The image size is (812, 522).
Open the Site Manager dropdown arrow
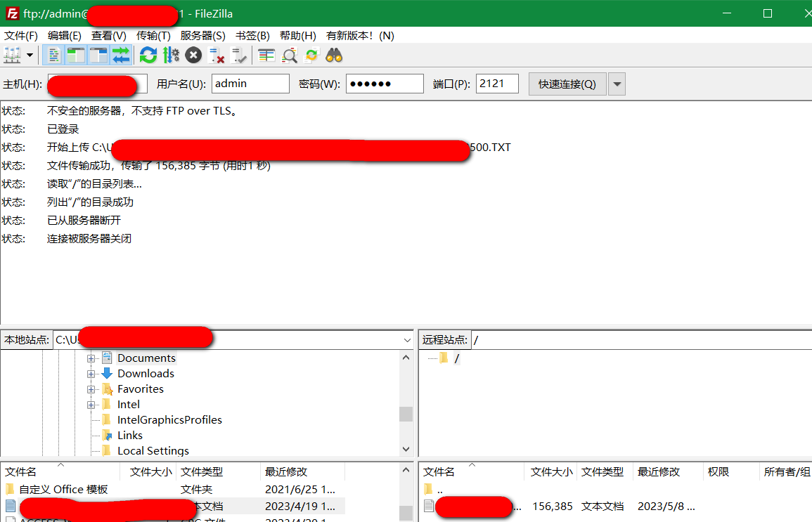(x=30, y=56)
